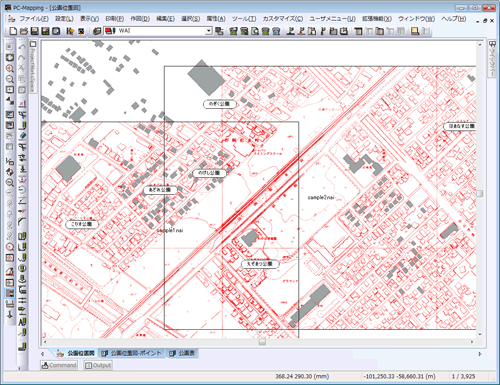Click the のぎく公園 label on the map
The height and width of the screenshot is (385, 500).
coord(220,104)
